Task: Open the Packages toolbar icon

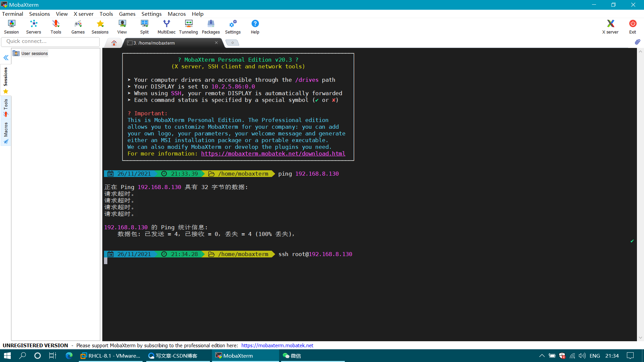Action: click(x=211, y=27)
